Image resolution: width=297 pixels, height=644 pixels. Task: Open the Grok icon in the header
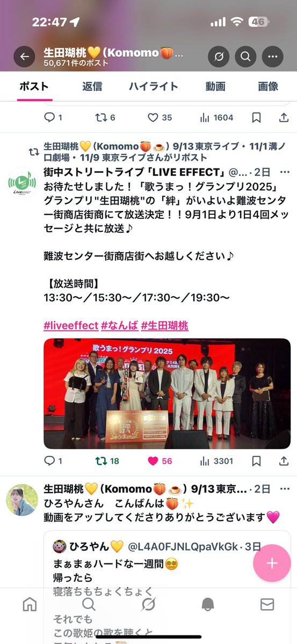(218, 56)
